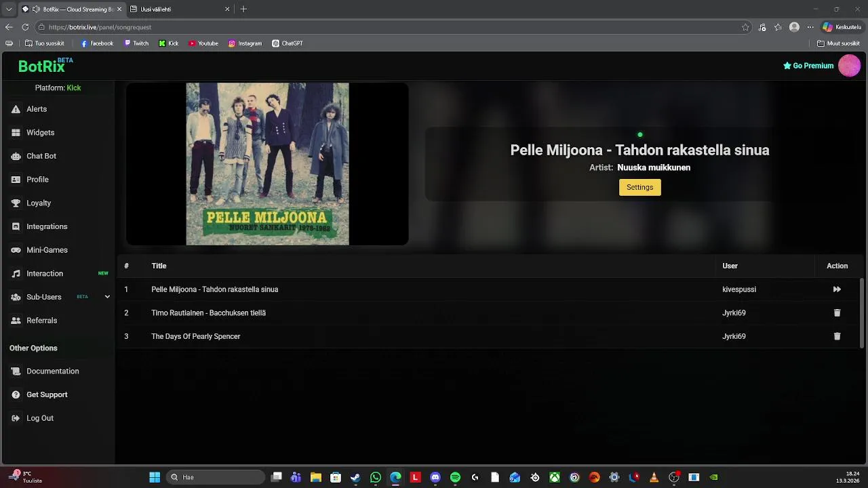
Task: Open the Windows Start menu
Action: (x=155, y=477)
